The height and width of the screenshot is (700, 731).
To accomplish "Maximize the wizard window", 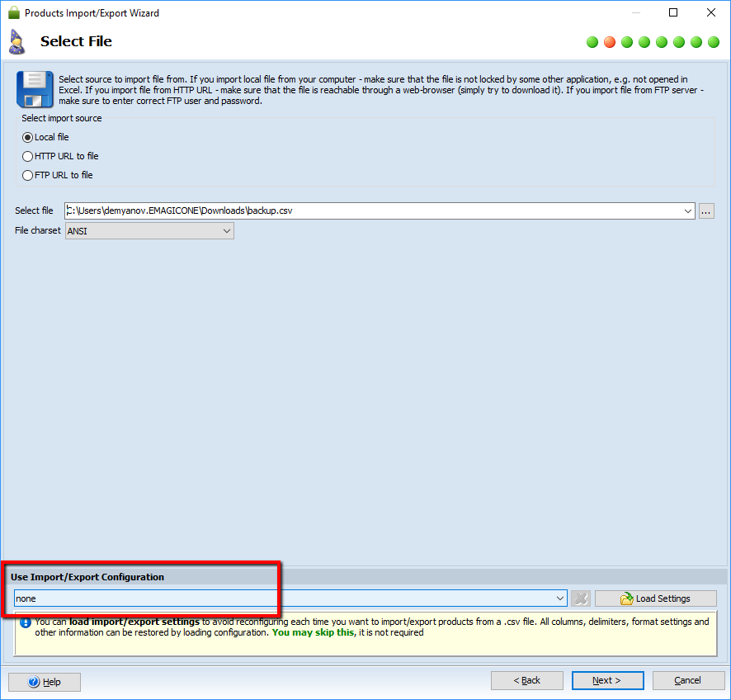I will [x=673, y=12].
